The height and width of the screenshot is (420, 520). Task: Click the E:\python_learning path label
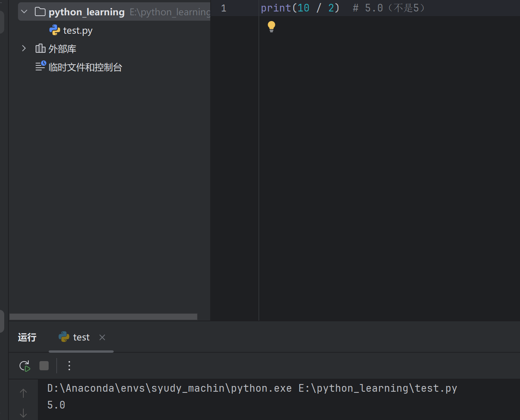[x=170, y=12]
